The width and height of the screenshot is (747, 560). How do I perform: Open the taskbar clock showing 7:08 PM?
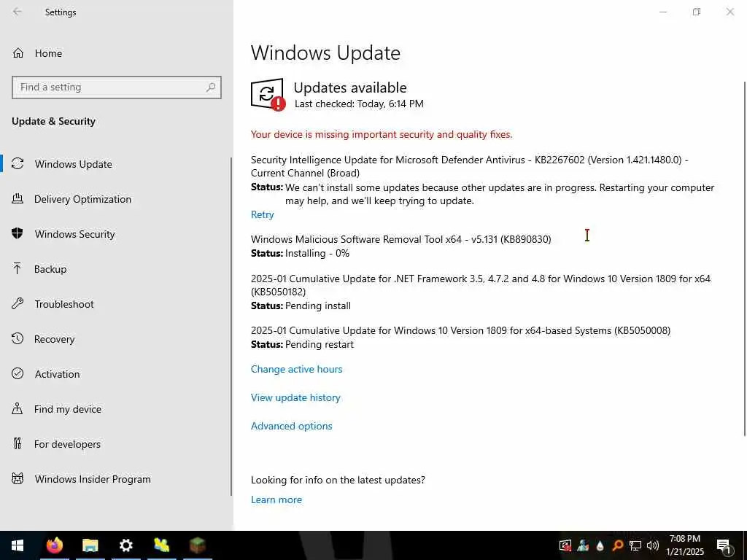(684, 545)
